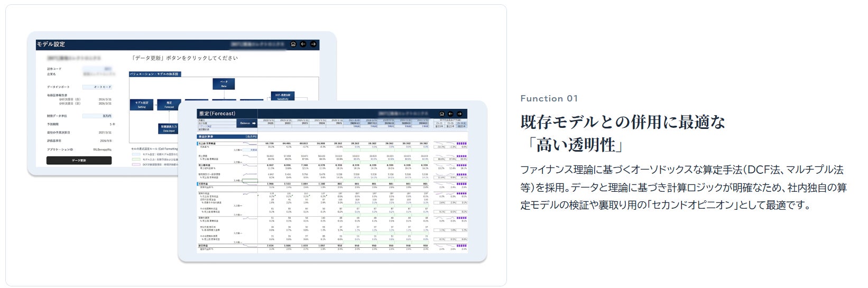Image resolution: width=868 pixels, height=288 pixels.
Task: Select the 財務諸表入力 Data input diagram box
Action: click(x=169, y=129)
